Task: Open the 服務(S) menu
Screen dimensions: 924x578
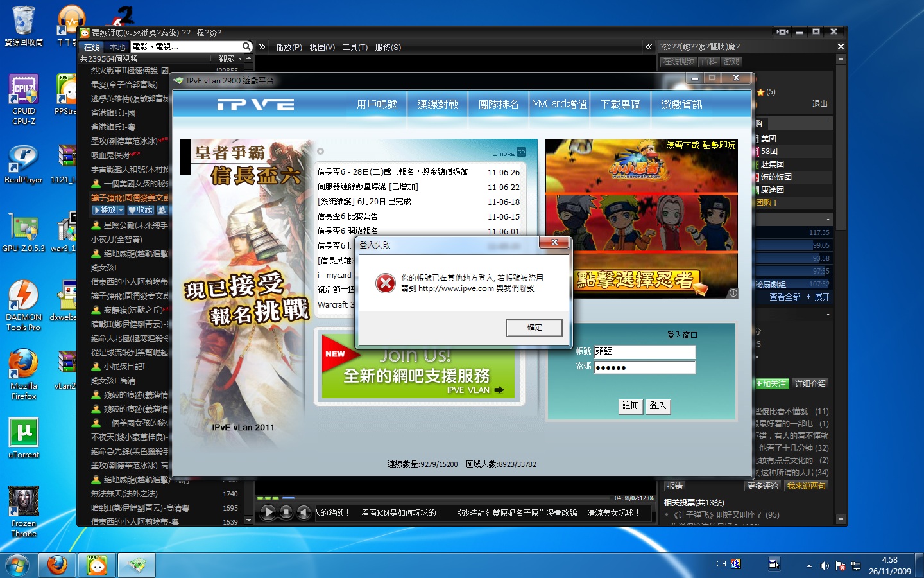Action: pyautogui.click(x=388, y=47)
